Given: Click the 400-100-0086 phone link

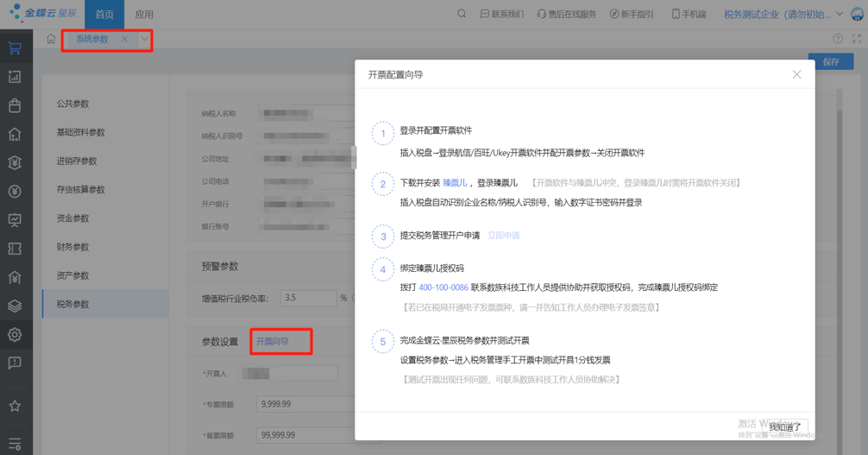Looking at the screenshot, I should click(x=443, y=288).
